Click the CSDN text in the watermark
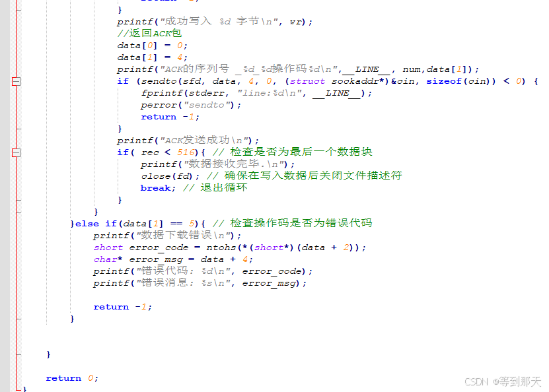Screen dimensions: 549x392 [x=473, y=381]
